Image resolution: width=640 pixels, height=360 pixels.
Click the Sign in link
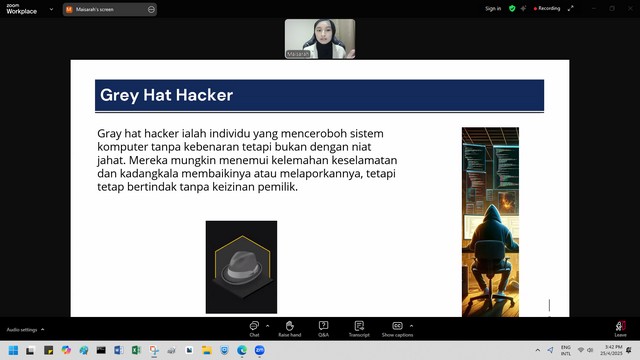click(x=493, y=8)
